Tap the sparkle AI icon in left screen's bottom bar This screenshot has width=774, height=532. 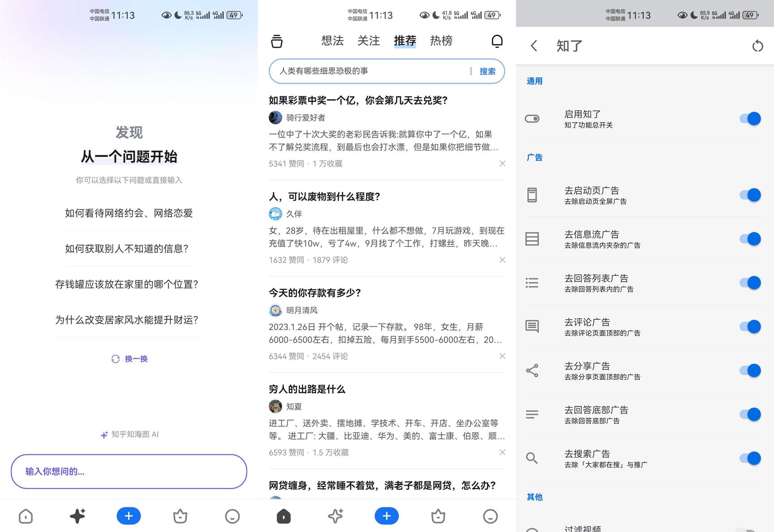tap(77, 516)
